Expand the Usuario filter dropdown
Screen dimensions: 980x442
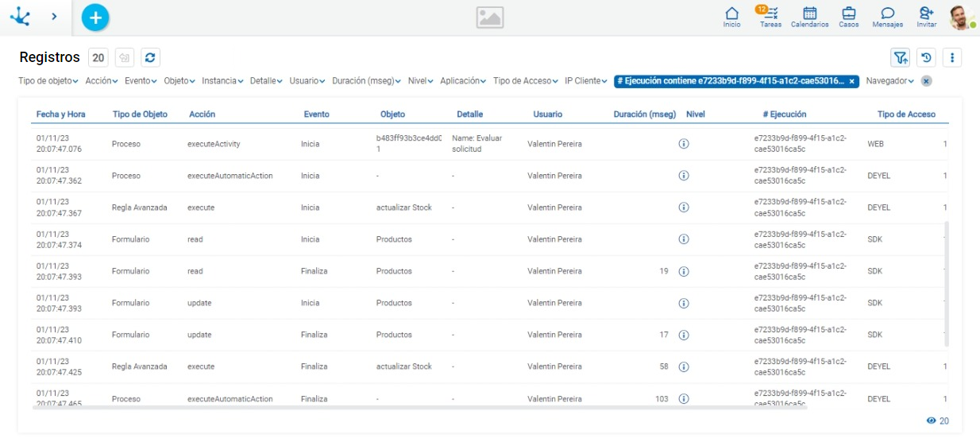pos(307,81)
